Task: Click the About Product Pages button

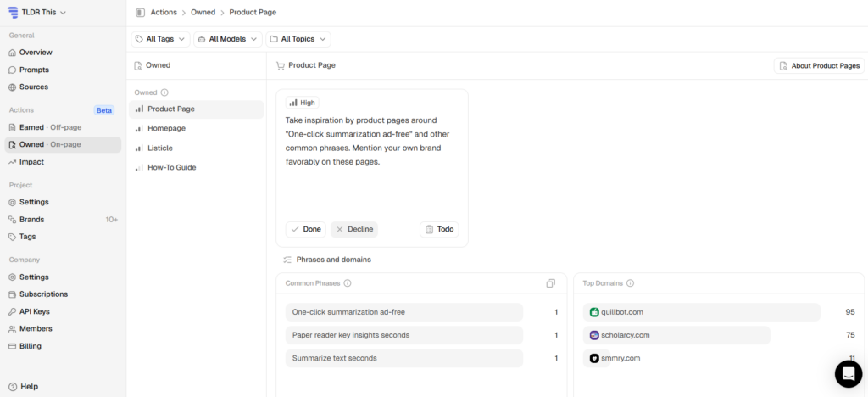Action: click(820, 66)
